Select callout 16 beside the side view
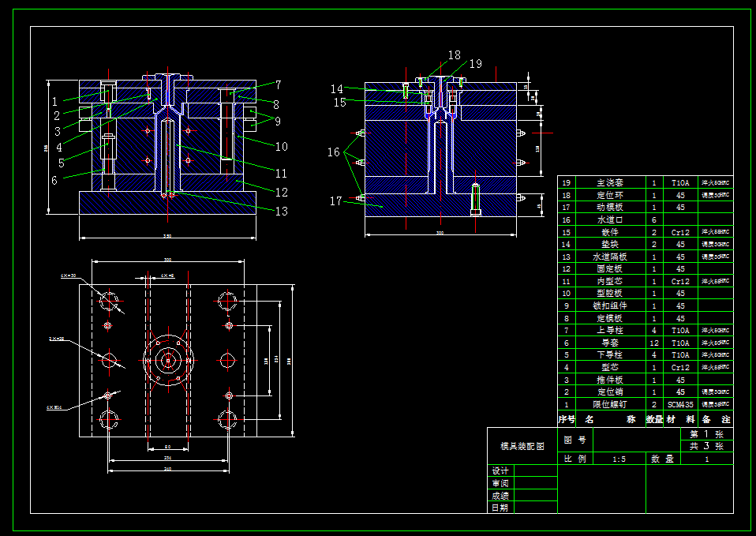The width and height of the screenshot is (756, 536). pyautogui.click(x=334, y=151)
